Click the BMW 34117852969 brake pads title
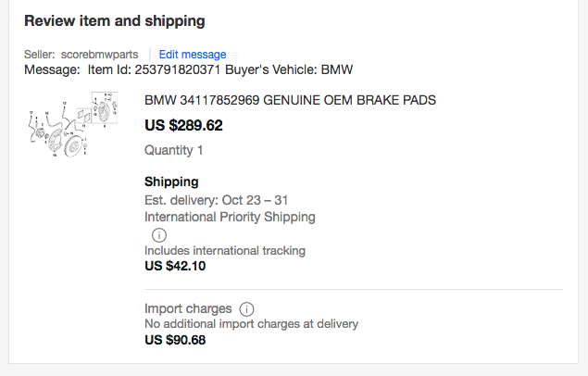Viewport: 588px width, 376px height. click(x=290, y=100)
